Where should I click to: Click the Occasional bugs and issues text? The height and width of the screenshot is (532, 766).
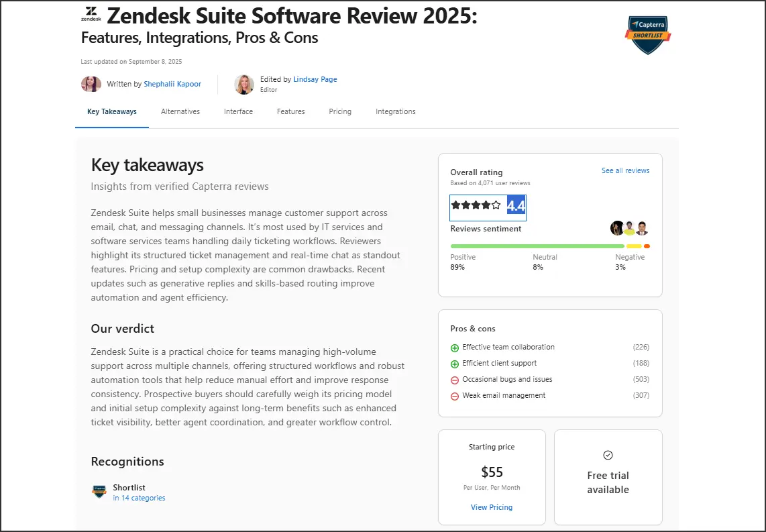coord(507,379)
